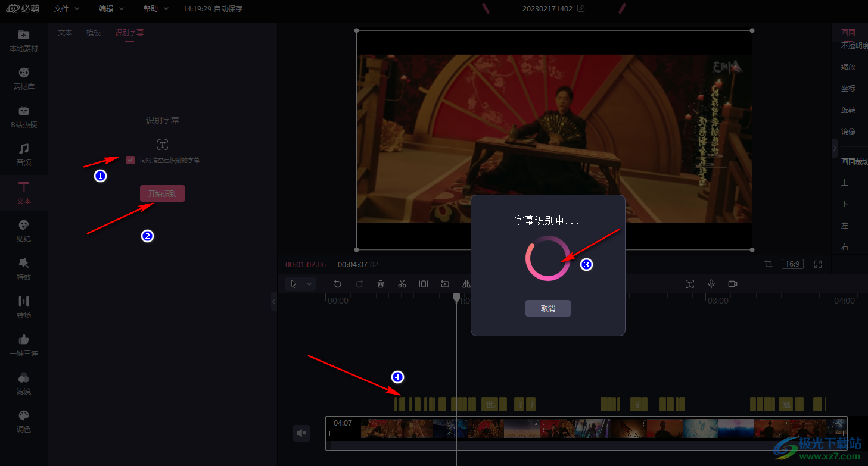Start voice recording with microphone icon

711,284
